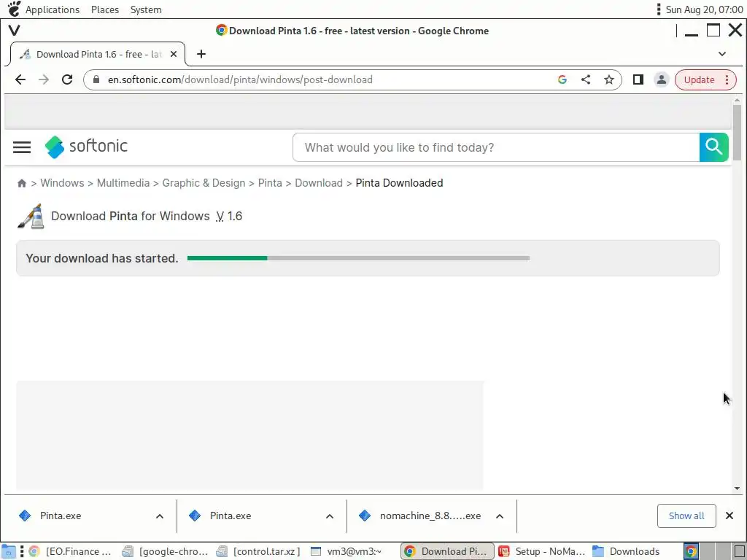Viewport: 747px width, 560px height.
Task: Open the Chrome profile icon
Action: coord(661,79)
